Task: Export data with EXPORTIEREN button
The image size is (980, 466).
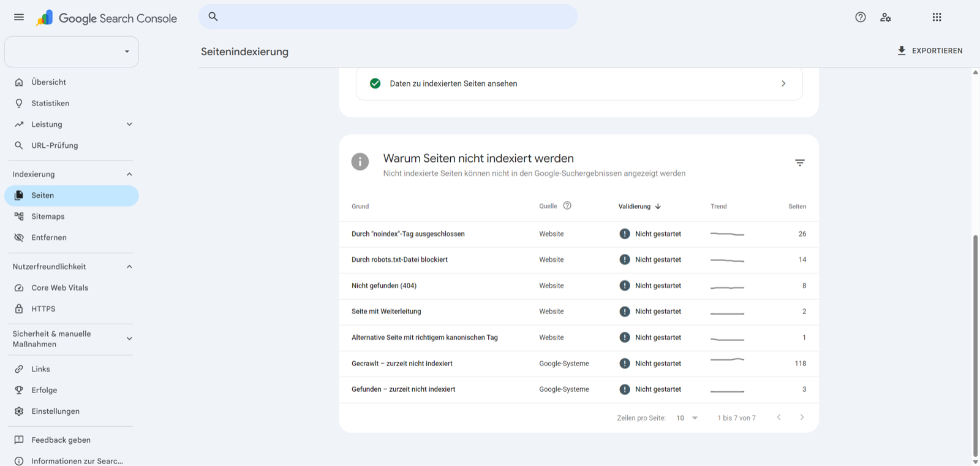Action: pyautogui.click(x=930, y=51)
